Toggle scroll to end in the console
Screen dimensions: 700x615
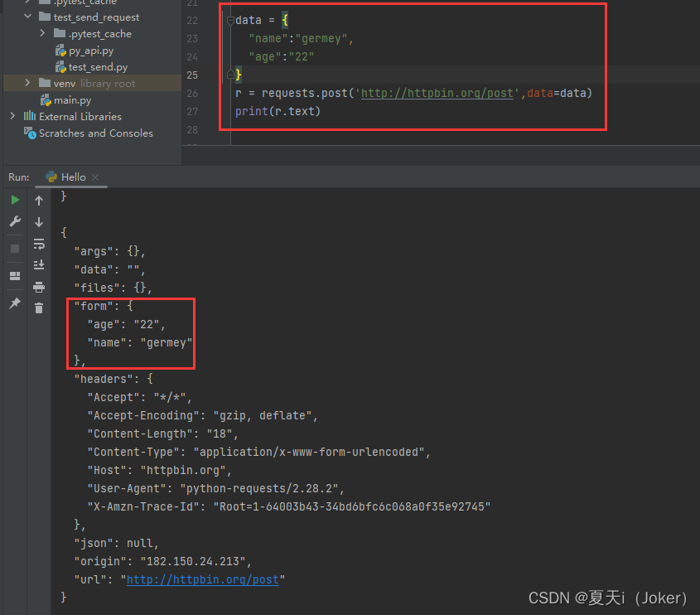coord(38,264)
